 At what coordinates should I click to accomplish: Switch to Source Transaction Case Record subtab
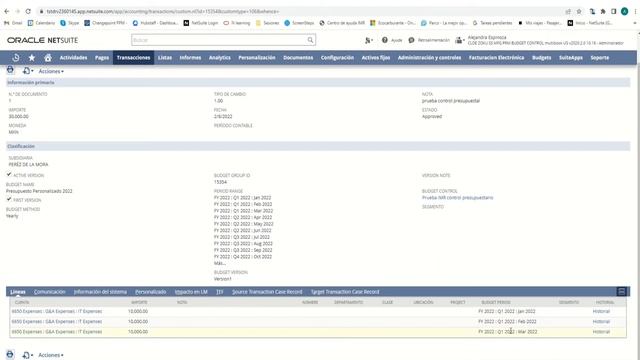pyautogui.click(x=267, y=292)
